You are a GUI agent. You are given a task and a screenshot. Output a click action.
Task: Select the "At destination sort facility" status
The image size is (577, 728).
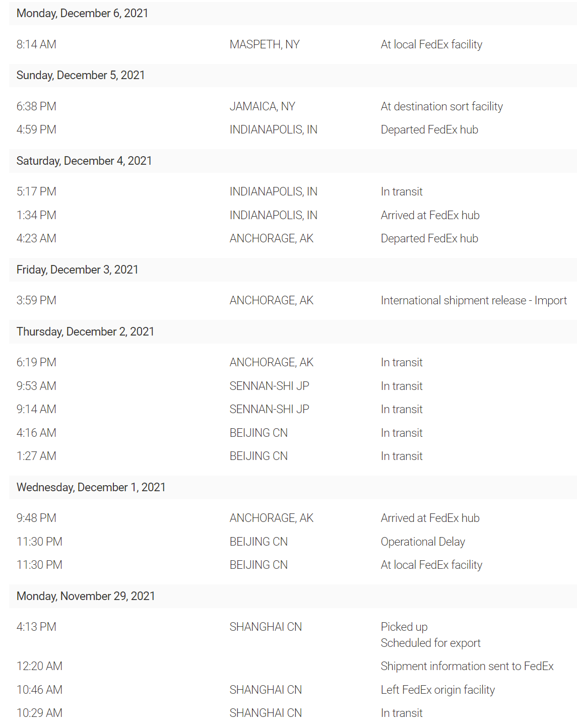point(441,106)
